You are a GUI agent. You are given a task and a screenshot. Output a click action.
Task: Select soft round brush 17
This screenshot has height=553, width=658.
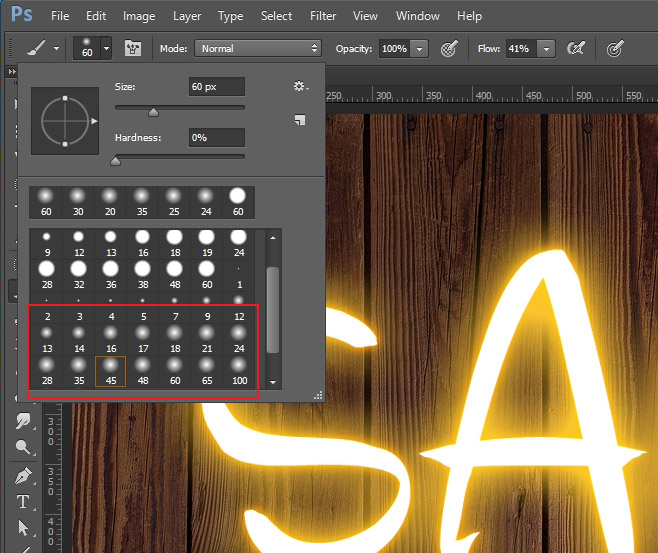pos(143,340)
